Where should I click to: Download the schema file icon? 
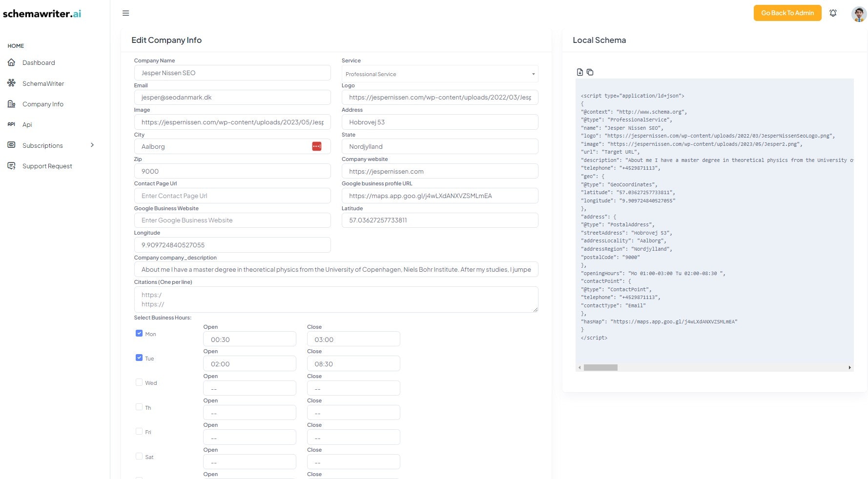click(580, 72)
